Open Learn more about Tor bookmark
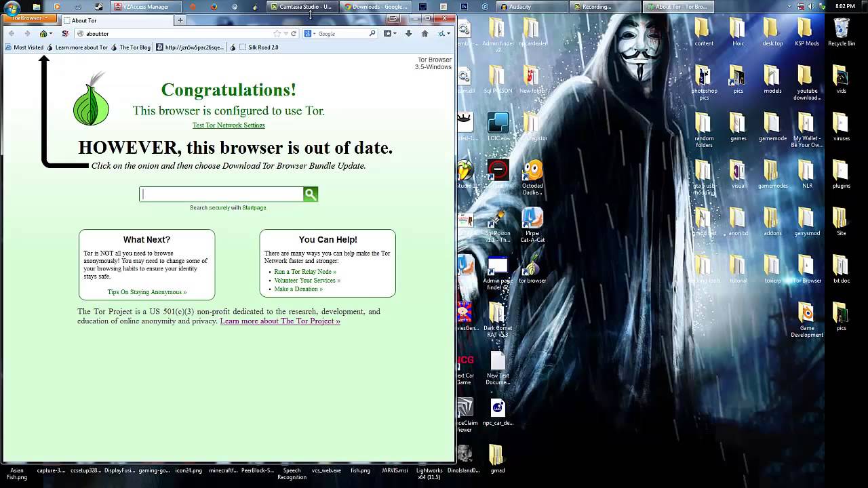 pyautogui.click(x=77, y=47)
